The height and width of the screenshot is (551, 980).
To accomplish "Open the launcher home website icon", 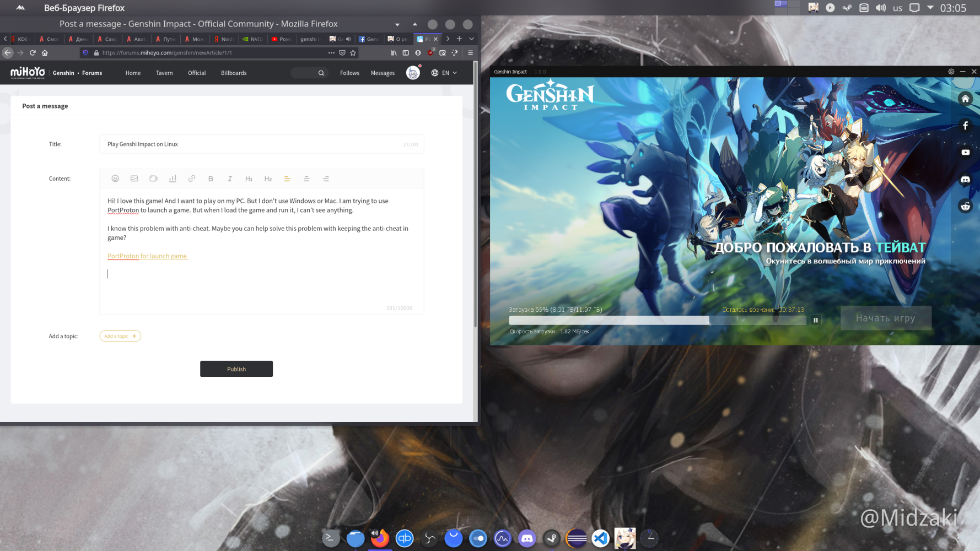I will click(x=965, y=99).
